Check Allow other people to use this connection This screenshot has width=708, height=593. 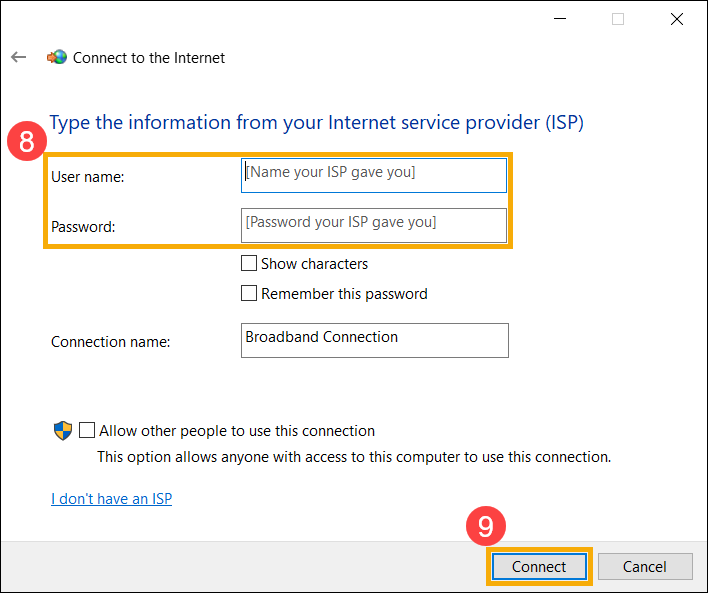(x=87, y=431)
